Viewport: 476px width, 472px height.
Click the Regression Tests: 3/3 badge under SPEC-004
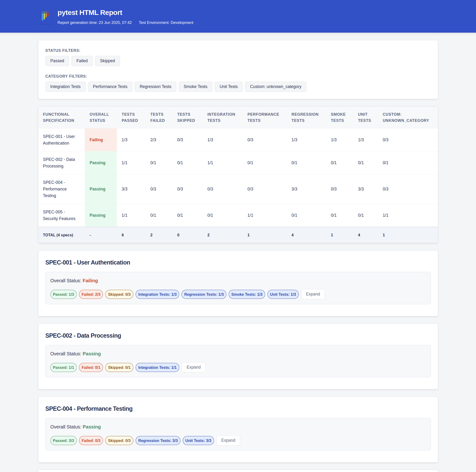(x=158, y=440)
